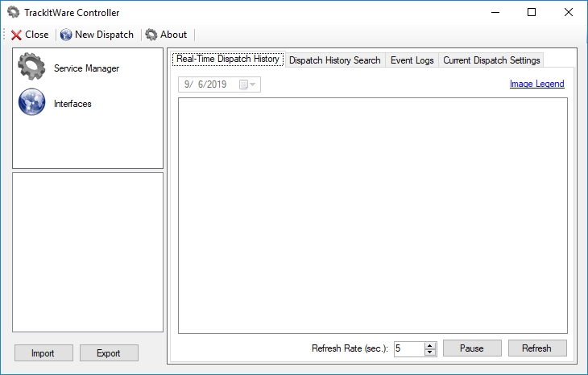This screenshot has width=588, height=375.
Task: Click inside the dispatch history list area
Action: pyautogui.click(x=373, y=216)
